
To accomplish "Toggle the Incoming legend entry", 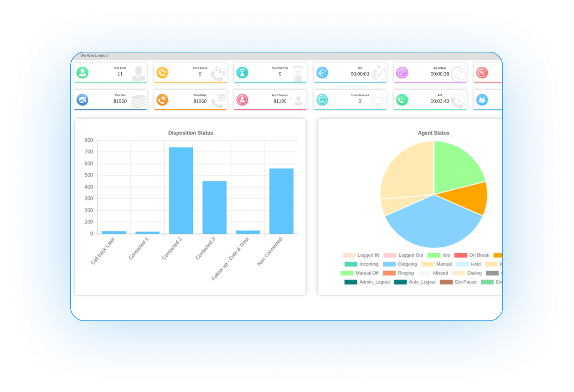I will pos(361,264).
